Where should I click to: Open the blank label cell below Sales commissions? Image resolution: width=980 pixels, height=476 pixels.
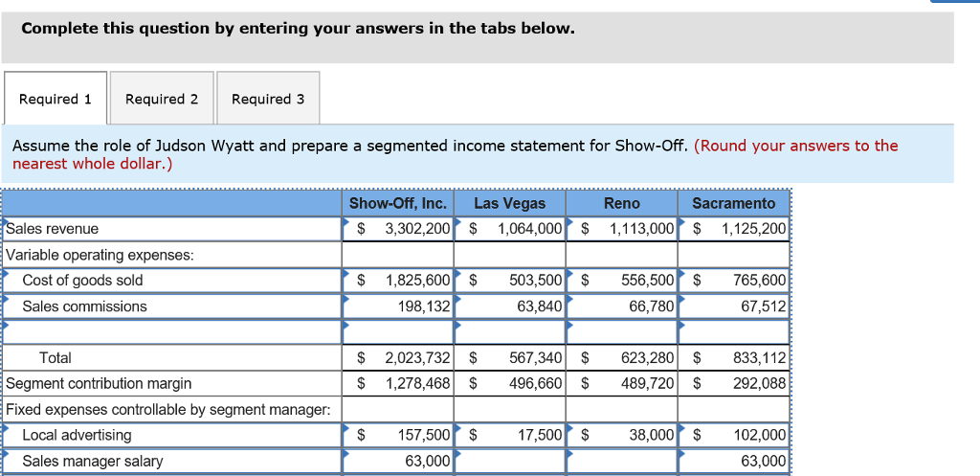[x=172, y=332]
